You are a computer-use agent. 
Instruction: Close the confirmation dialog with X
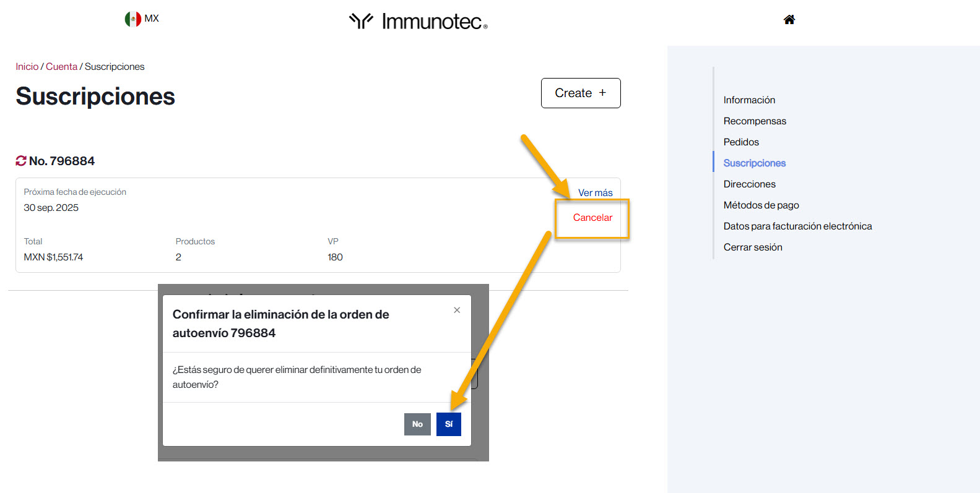[x=457, y=310]
